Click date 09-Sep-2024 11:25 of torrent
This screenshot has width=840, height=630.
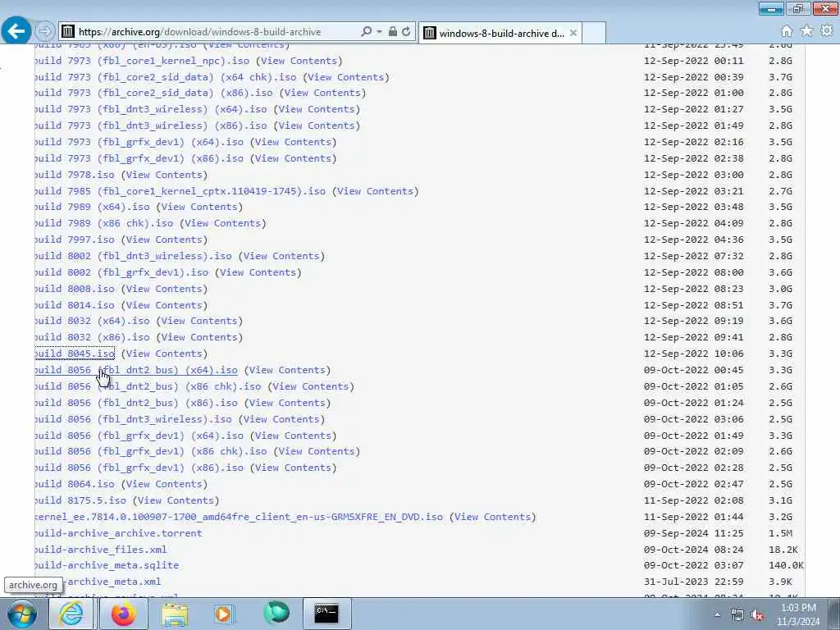tap(694, 533)
